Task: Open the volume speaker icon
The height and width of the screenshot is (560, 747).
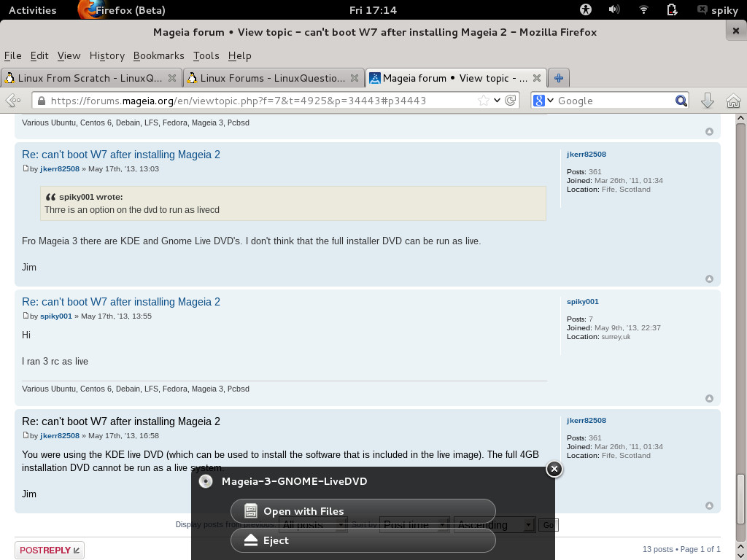Action: coord(614,9)
